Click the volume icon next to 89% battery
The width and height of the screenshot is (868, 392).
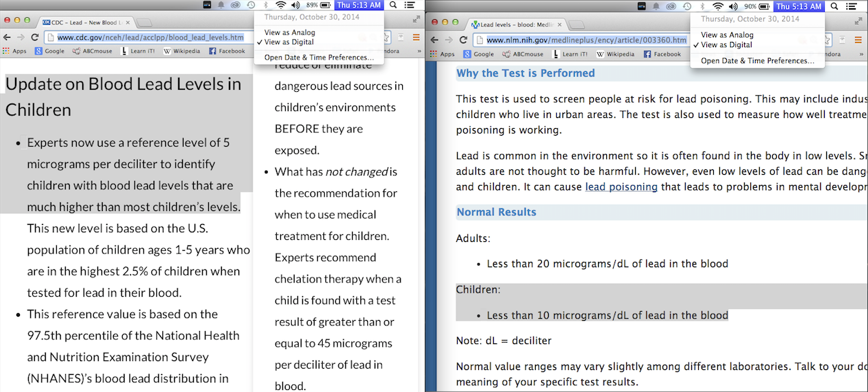[x=296, y=5]
